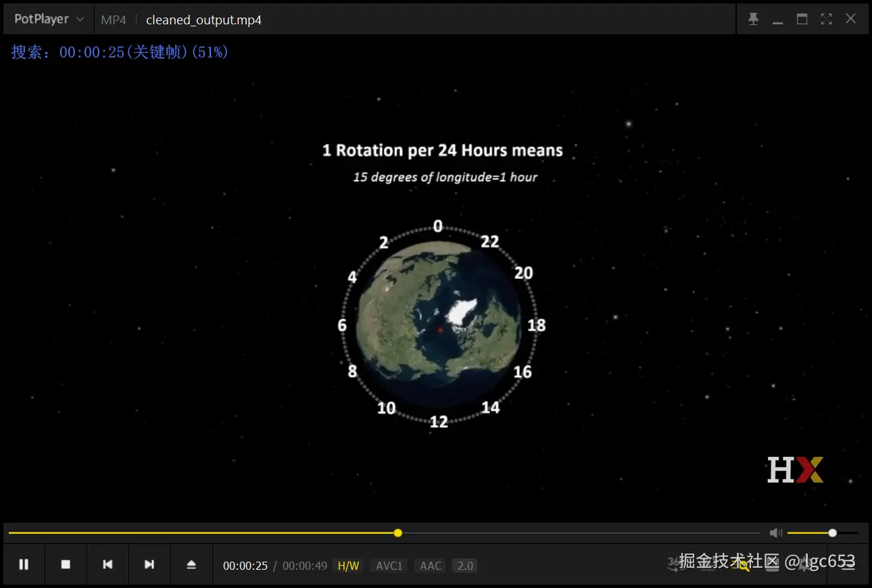Skip to the next file
The height and width of the screenshot is (588, 872).
coord(149,564)
